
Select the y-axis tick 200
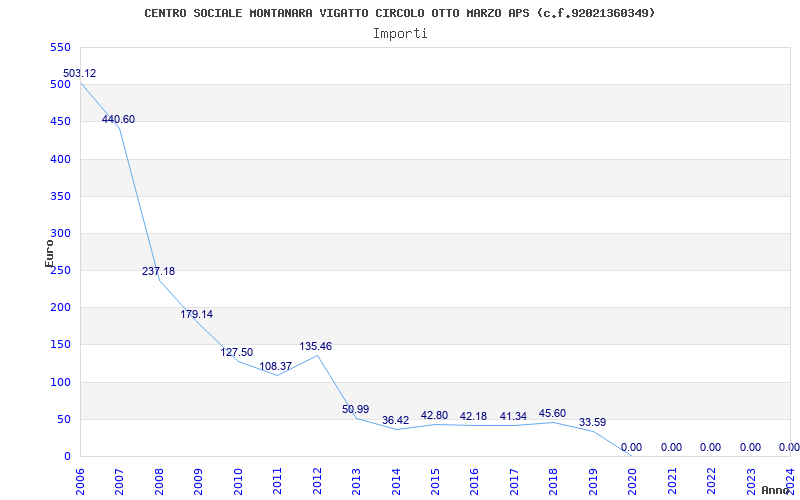coord(60,308)
